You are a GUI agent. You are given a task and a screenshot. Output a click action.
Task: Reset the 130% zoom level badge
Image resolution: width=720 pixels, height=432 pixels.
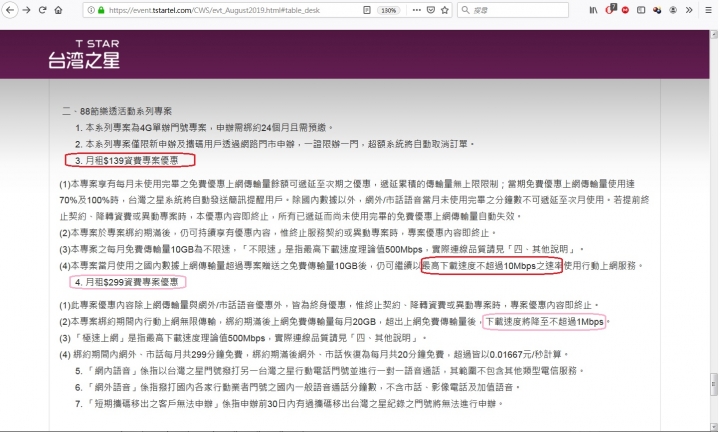388,10
